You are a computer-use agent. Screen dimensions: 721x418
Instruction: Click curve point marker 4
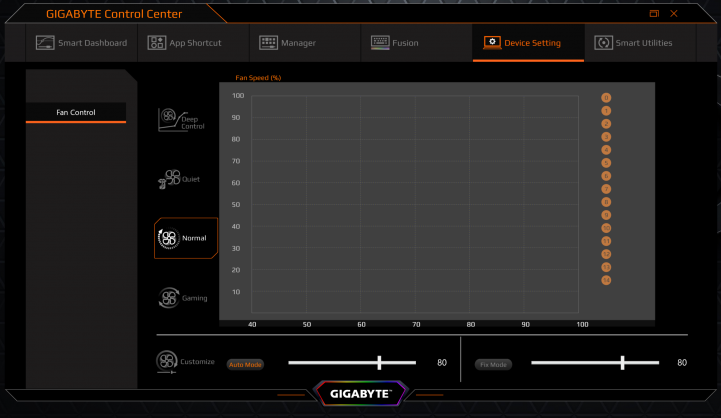606,150
